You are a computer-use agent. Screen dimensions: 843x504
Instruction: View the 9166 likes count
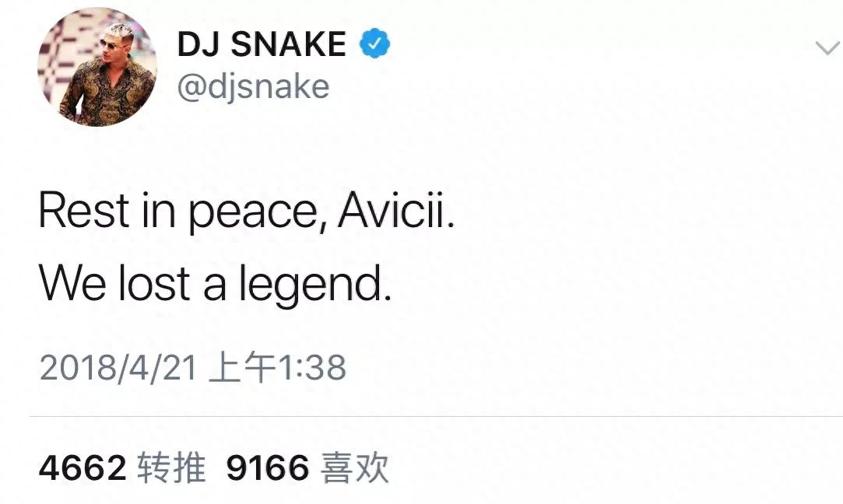268,467
